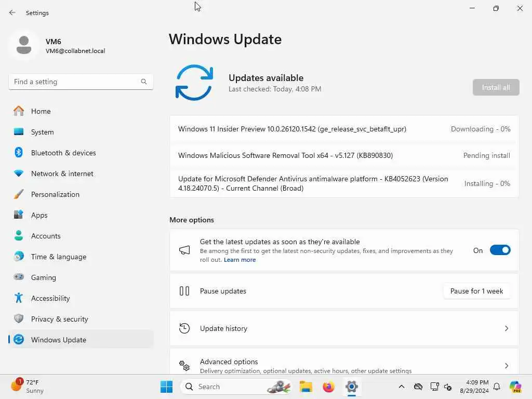Click the Time & language globe icon

[19, 256]
